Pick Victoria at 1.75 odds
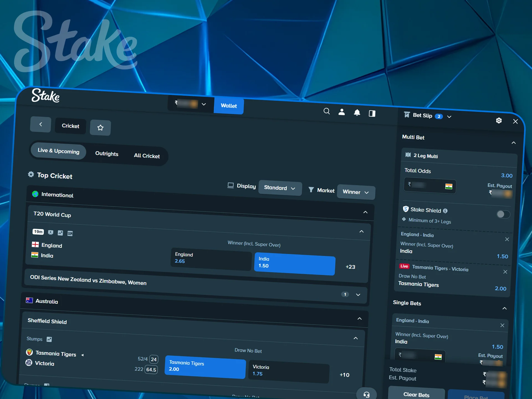The height and width of the screenshot is (399, 532). point(289,371)
